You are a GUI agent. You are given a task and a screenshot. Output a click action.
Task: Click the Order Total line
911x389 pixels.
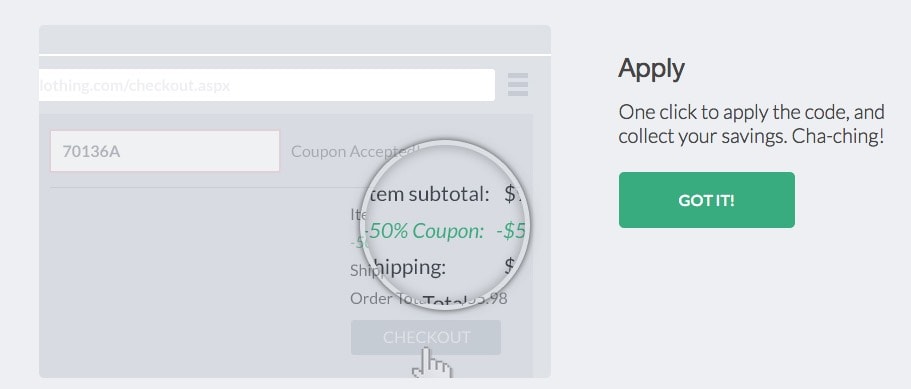(x=429, y=298)
